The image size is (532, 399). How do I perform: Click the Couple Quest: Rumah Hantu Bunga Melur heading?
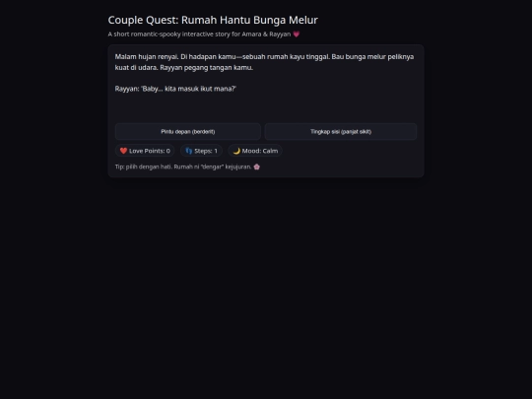213,20
